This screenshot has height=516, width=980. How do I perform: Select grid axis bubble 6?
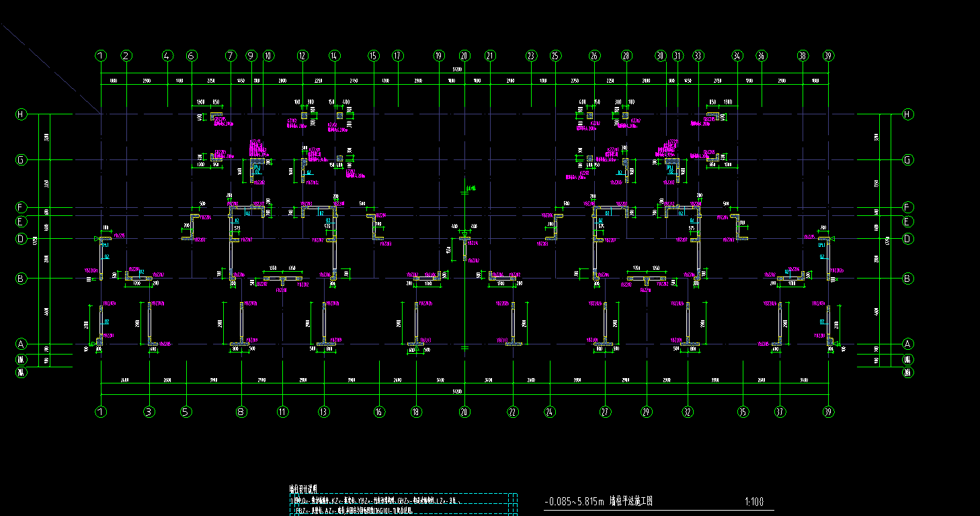[192, 56]
